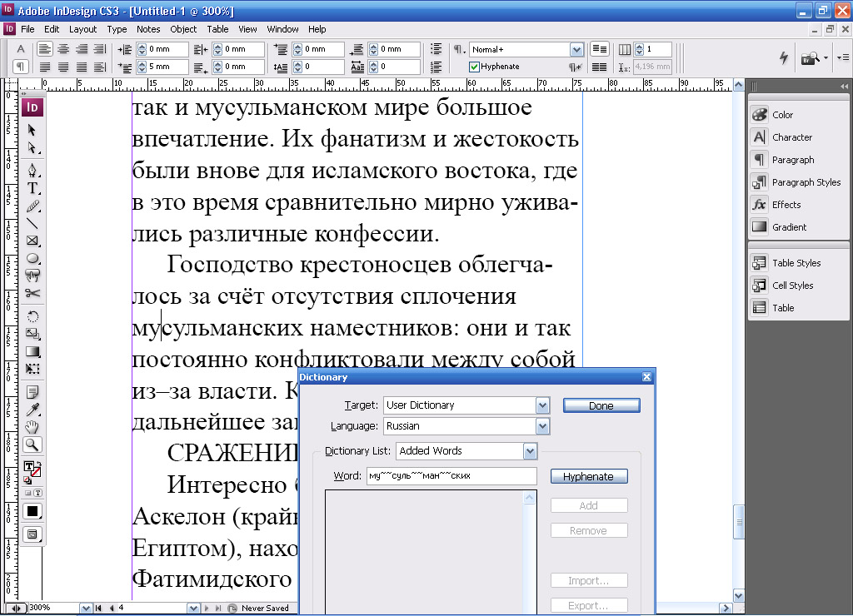This screenshot has height=616, width=853.
Task: Click the Quick Apply lightning icon
Action: [x=783, y=57]
